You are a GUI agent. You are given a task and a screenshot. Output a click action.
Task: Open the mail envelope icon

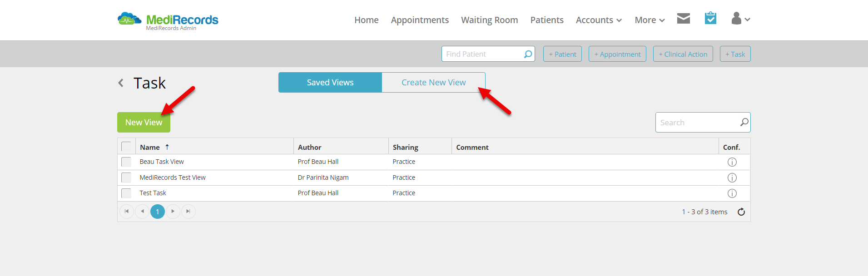[683, 19]
